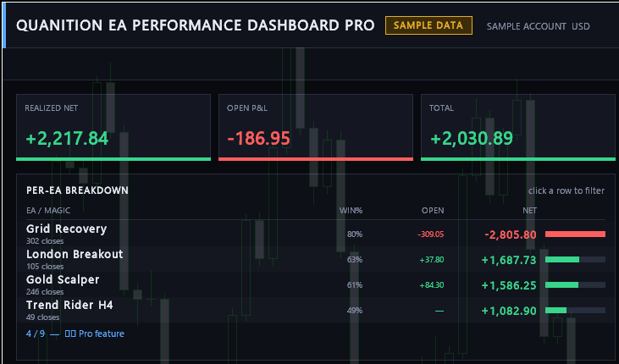Screen dimensions: 619x364
Task: Click the REALIZED NET card
Action: [x=113, y=128]
